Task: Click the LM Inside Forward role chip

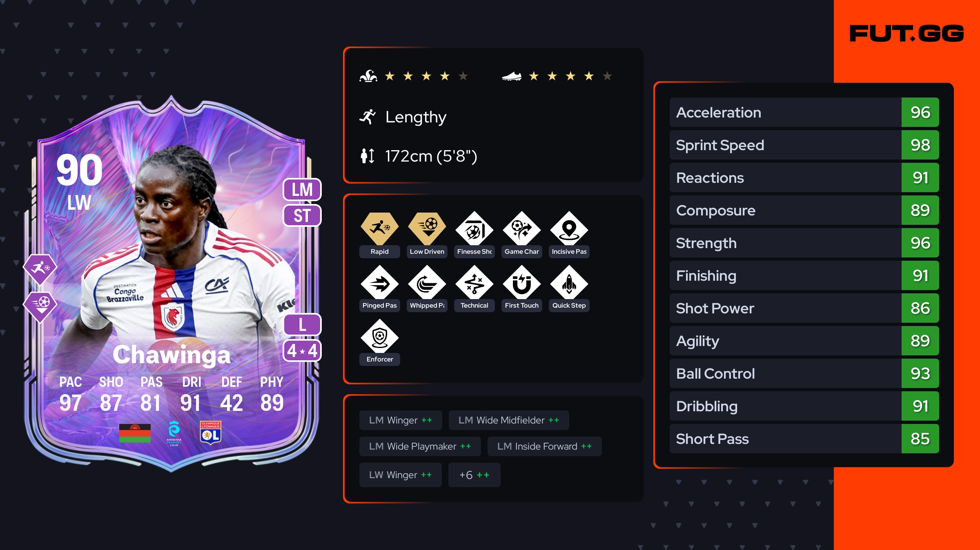Action: pyautogui.click(x=544, y=446)
